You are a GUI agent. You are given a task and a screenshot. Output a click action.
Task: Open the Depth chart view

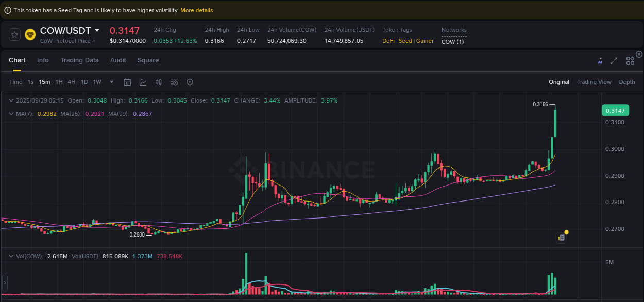click(627, 82)
